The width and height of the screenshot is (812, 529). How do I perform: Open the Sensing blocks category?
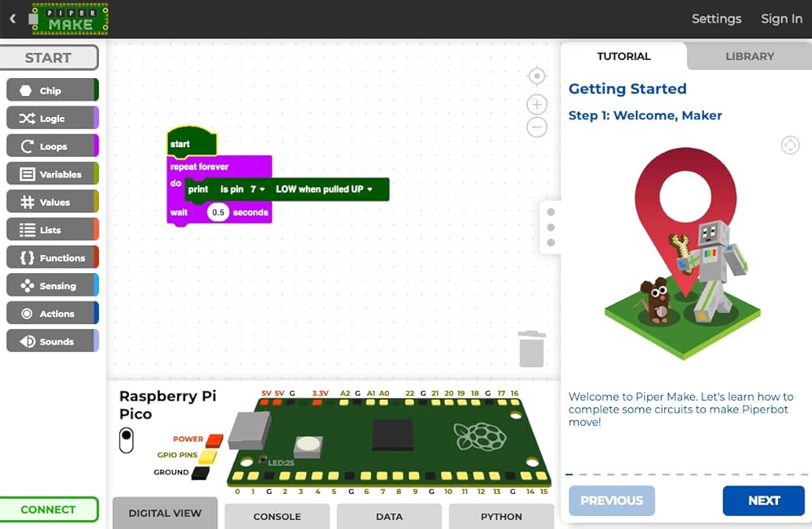[52, 286]
